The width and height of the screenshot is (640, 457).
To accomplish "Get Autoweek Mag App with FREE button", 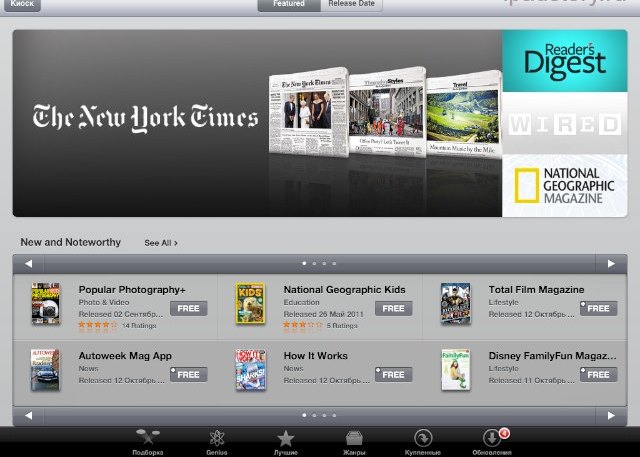I will (x=189, y=375).
